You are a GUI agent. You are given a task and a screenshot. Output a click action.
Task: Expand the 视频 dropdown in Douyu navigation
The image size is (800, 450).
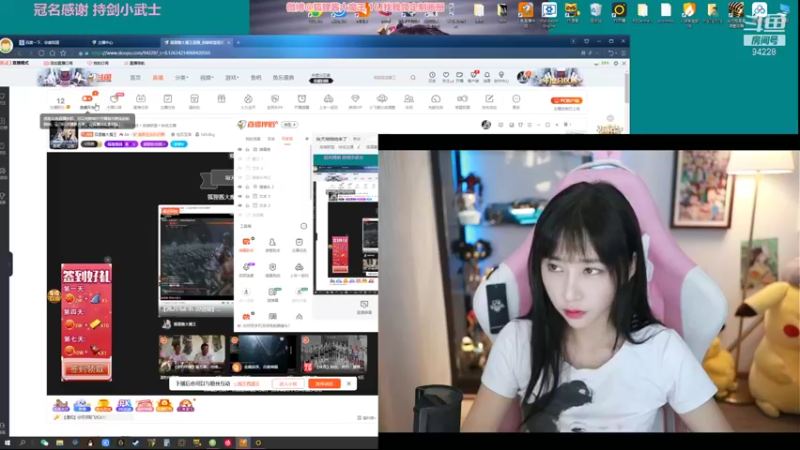[206, 78]
